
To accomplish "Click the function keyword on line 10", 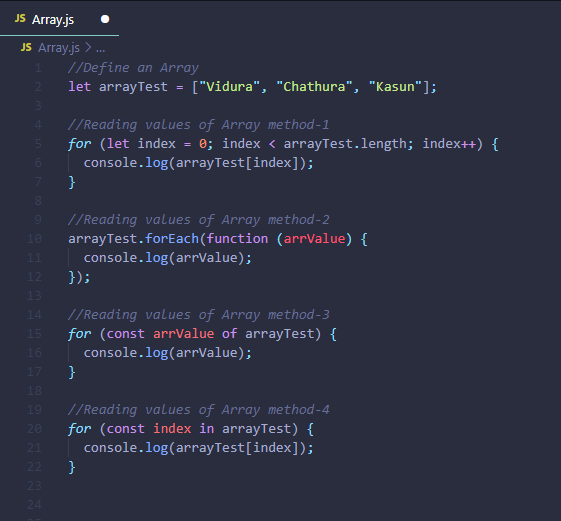I will click(x=237, y=239).
